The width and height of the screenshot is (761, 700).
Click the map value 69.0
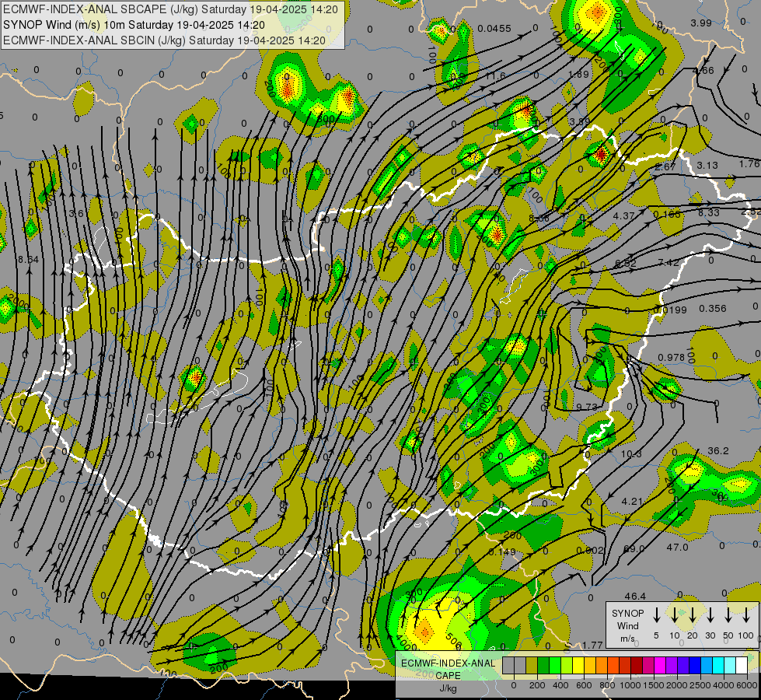(634, 548)
